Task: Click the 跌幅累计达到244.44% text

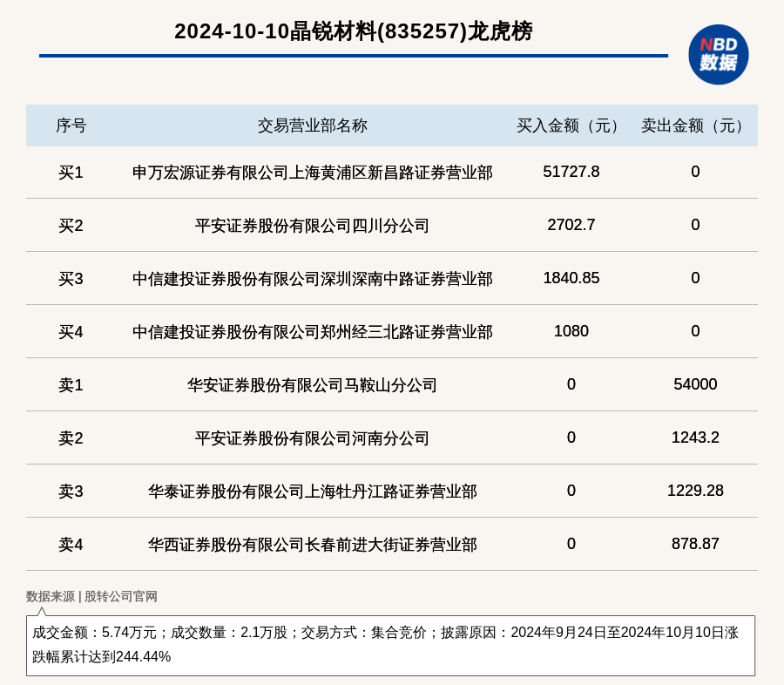Action: pos(102,656)
